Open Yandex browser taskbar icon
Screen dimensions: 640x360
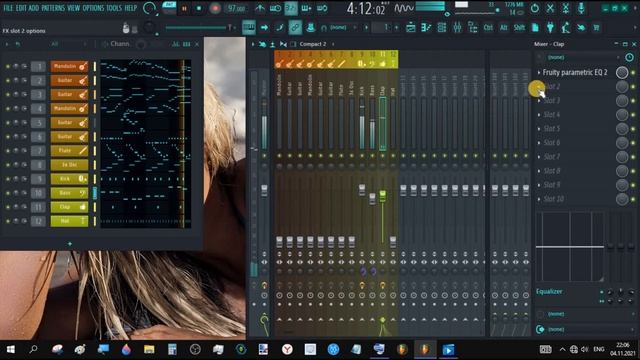coord(287,349)
